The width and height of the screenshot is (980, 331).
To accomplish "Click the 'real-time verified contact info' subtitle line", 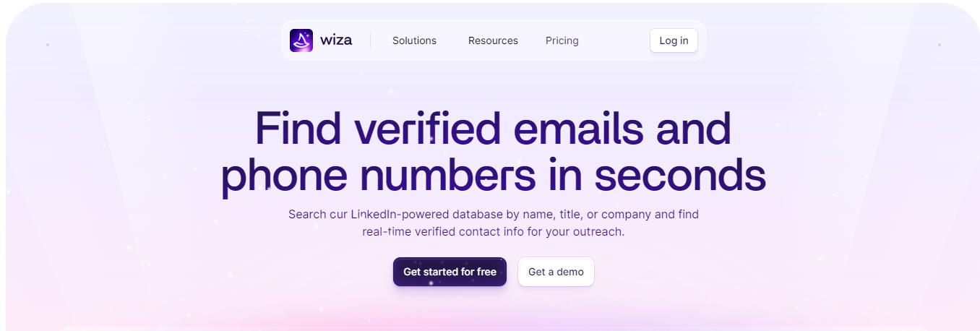I will (493, 233).
